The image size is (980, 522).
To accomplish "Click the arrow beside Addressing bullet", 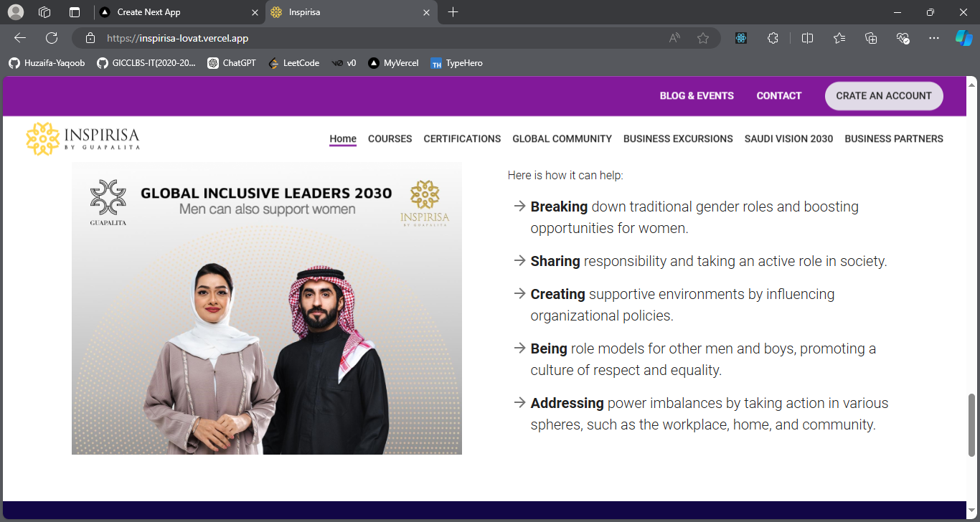I will click(x=520, y=403).
